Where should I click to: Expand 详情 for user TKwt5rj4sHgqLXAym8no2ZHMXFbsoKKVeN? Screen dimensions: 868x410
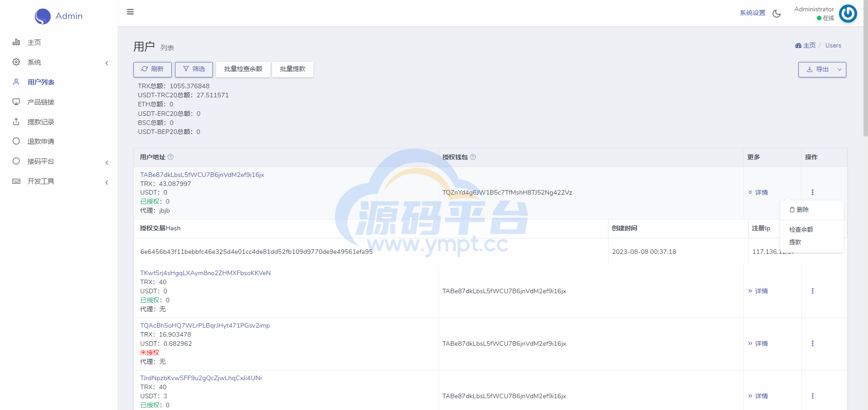point(758,291)
